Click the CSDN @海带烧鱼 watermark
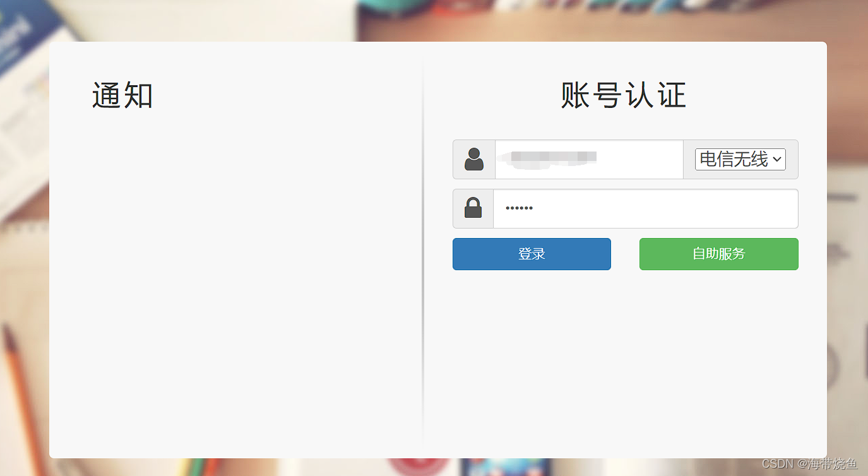The height and width of the screenshot is (476, 868). 809,464
